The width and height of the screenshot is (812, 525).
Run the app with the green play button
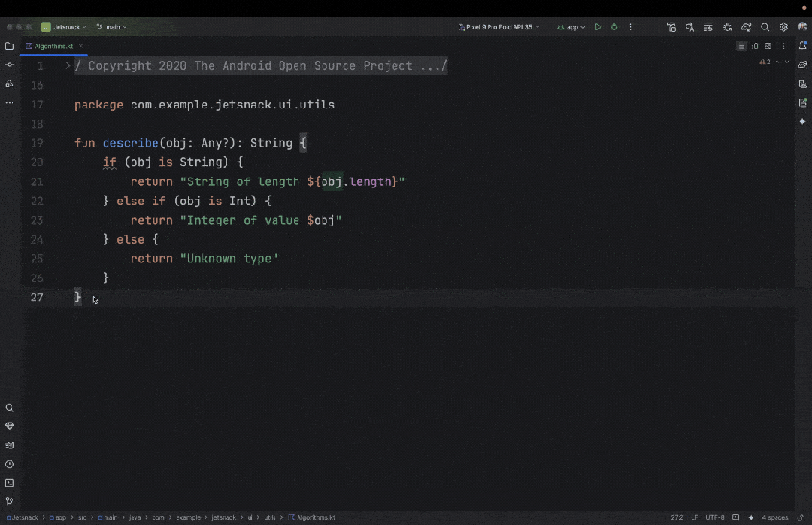click(x=598, y=27)
